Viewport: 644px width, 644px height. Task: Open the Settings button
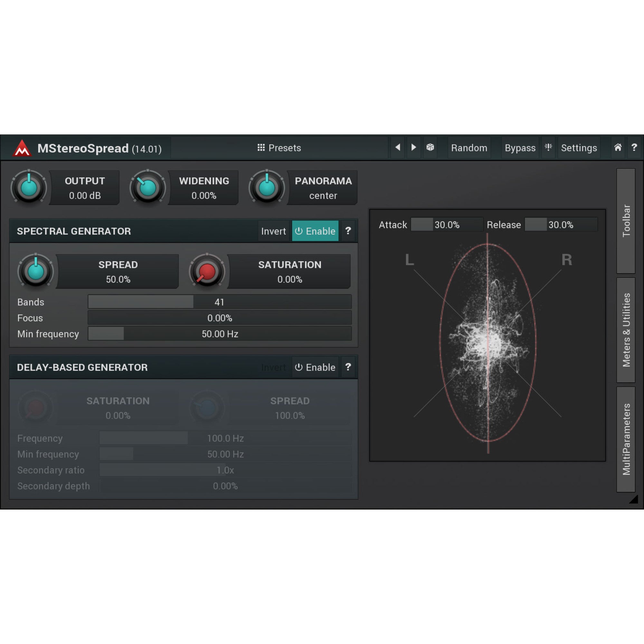579,147
